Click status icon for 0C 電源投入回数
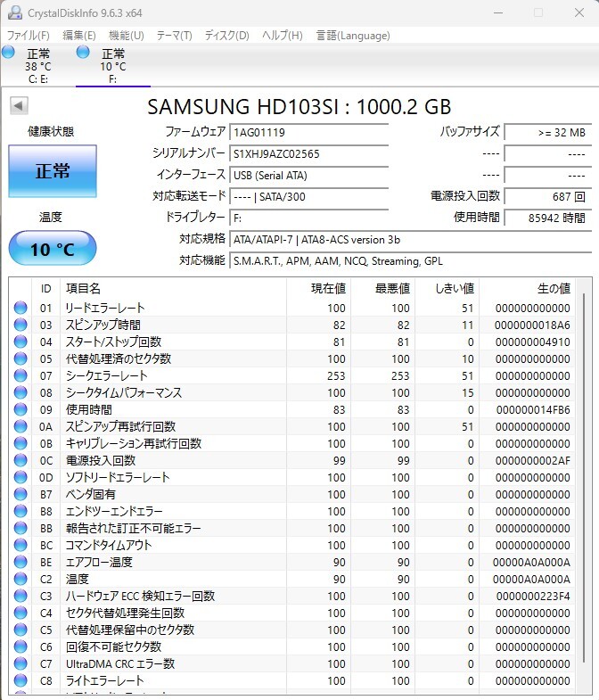Image resolution: width=599 pixels, height=700 pixels. (x=21, y=460)
